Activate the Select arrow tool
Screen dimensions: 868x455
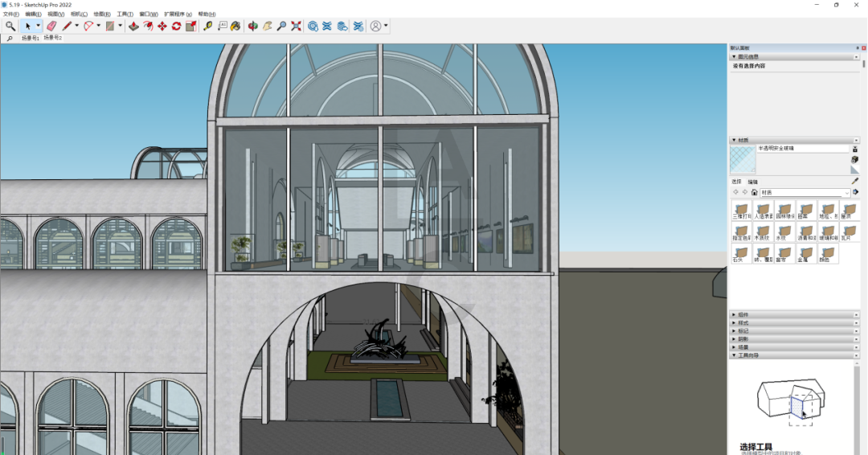(x=27, y=26)
